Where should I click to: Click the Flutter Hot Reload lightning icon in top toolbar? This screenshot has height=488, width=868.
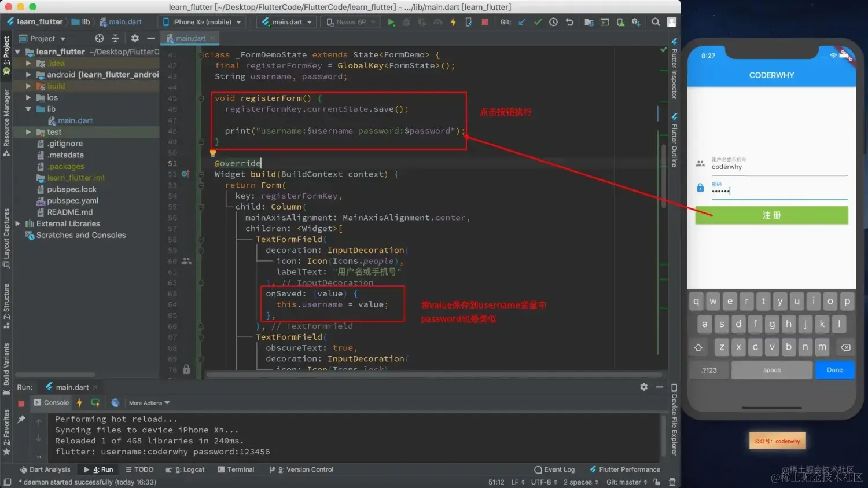[453, 22]
